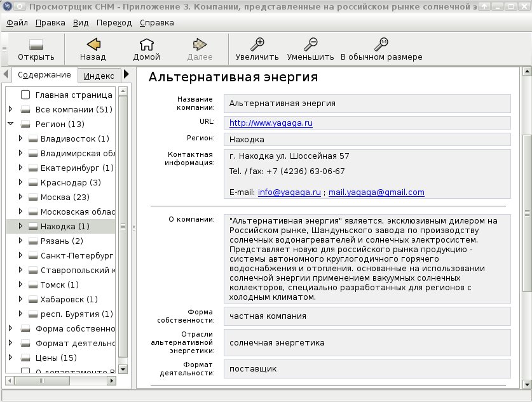This screenshot has height=402, width=532.
Task: Click the Открыть toolbar icon
Action: (x=36, y=50)
